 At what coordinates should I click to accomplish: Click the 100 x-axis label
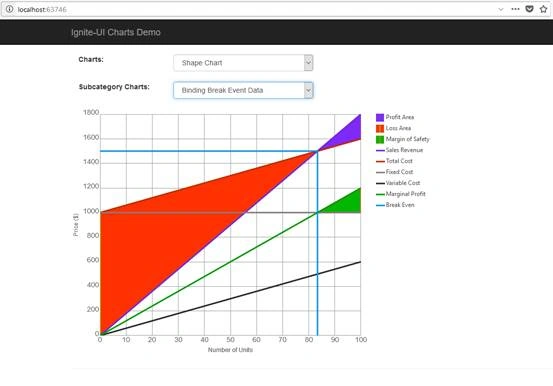[361, 340]
